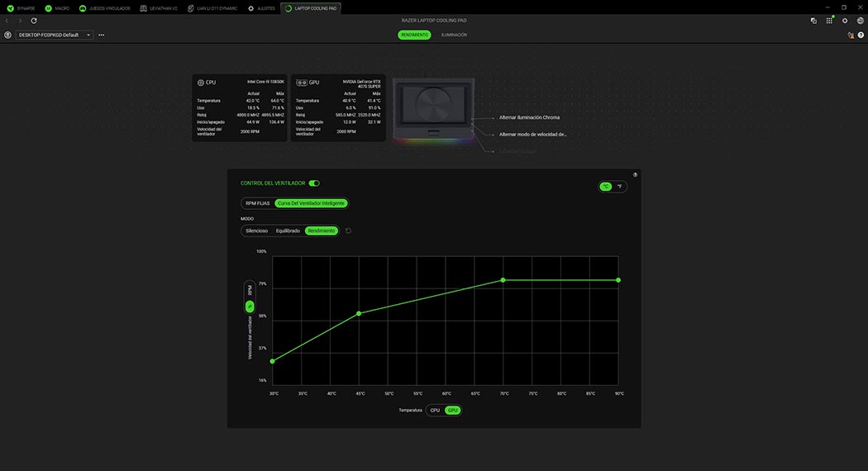
Task: Refresh the page with the reload icon
Action: click(x=34, y=21)
